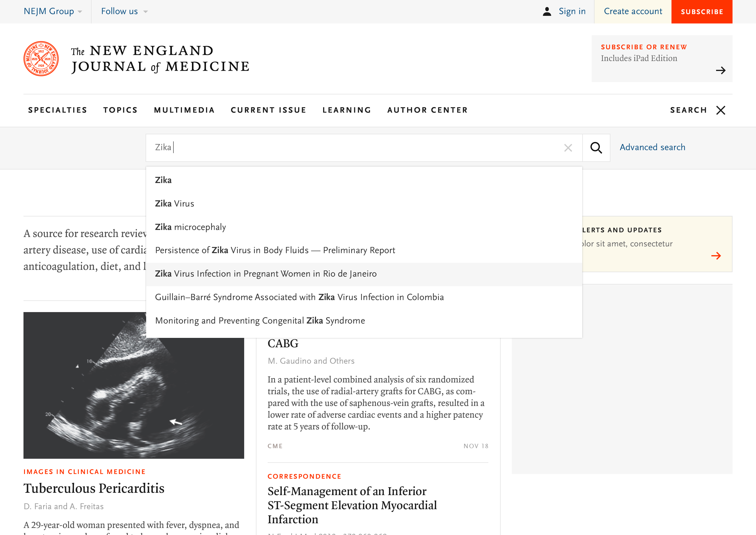756x535 pixels.
Task: Open the Current Issue menu
Action: [x=268, y=110]
